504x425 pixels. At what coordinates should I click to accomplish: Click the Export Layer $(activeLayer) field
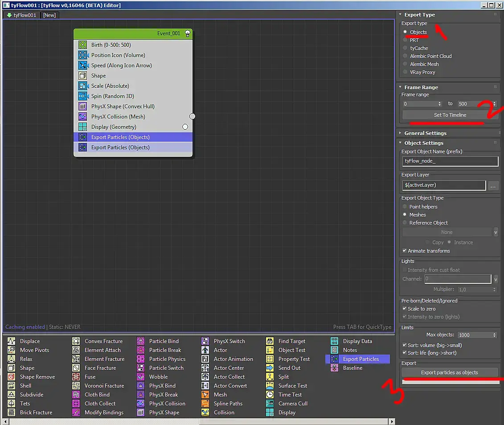(444, 185)
